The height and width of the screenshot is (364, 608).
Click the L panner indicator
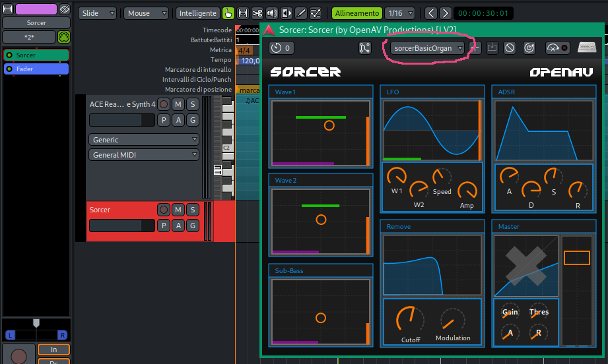[10, 336]
